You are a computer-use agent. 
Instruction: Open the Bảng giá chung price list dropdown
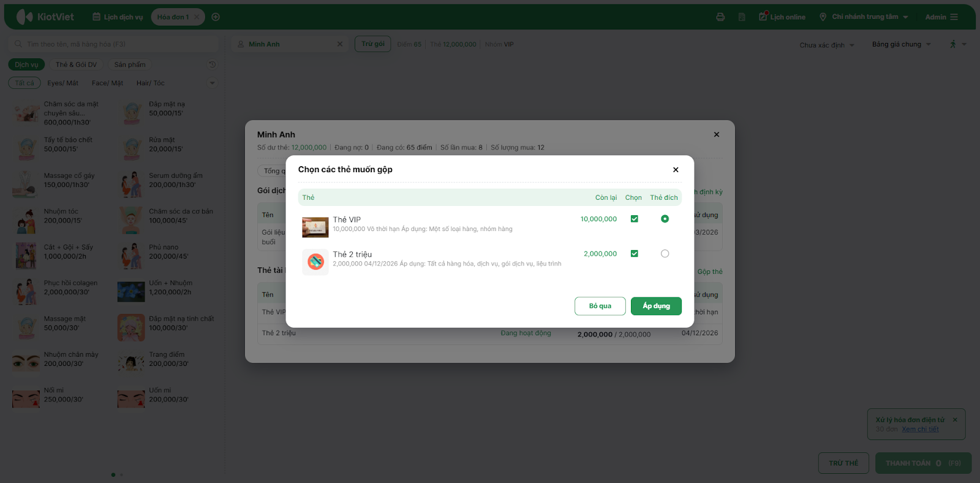(x=929, y=44)
